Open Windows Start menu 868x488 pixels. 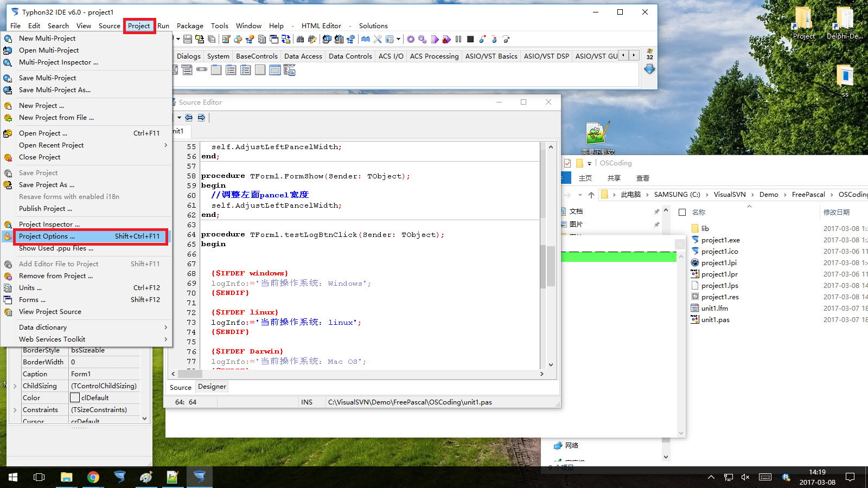point(13,477)
